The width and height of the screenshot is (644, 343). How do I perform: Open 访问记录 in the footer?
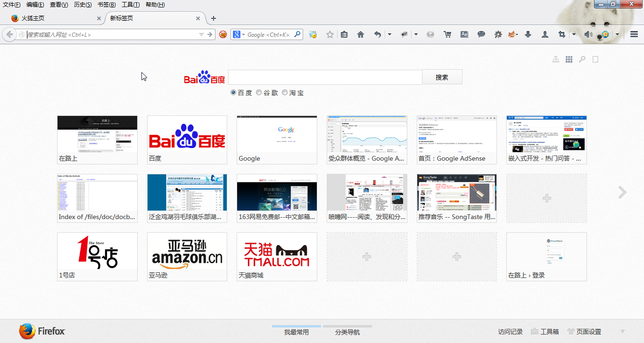coord(511,332)
